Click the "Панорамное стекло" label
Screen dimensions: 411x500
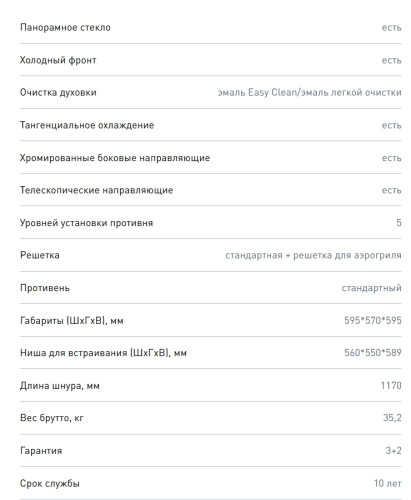pyautogui.click(x=65, y=27)
